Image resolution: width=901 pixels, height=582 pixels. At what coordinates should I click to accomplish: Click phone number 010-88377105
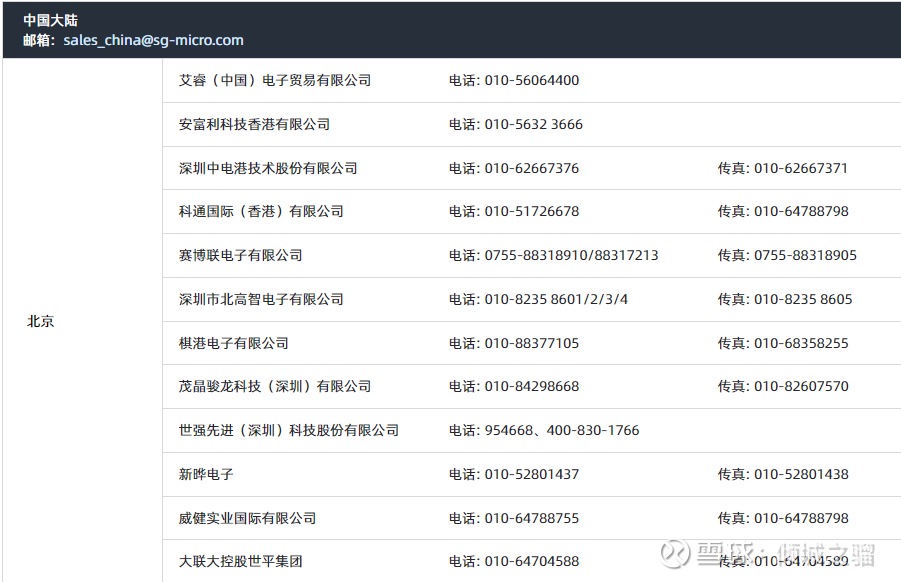(532, 343)
